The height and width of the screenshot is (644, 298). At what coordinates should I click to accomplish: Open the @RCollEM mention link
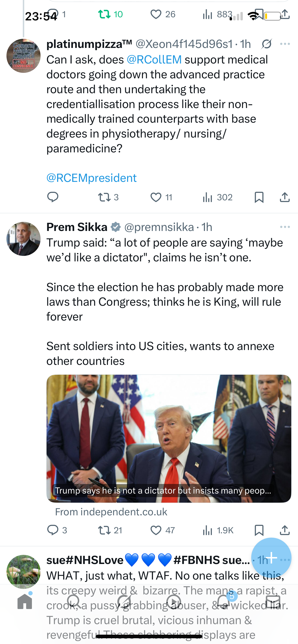154,60
